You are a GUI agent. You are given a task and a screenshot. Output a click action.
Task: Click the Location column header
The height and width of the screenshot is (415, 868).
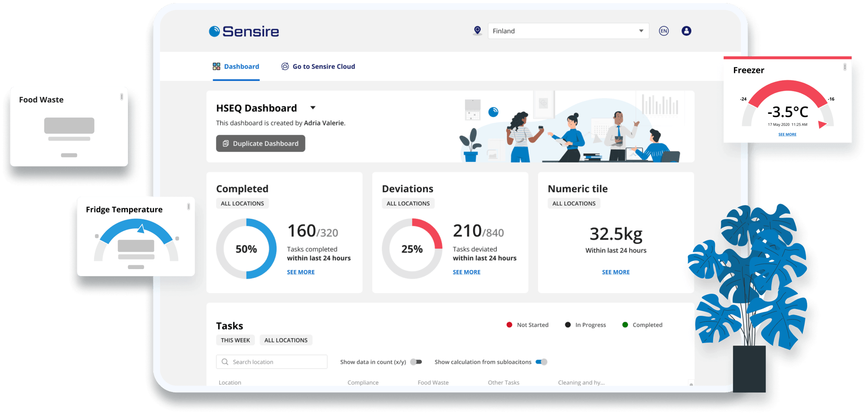point(230,382)
